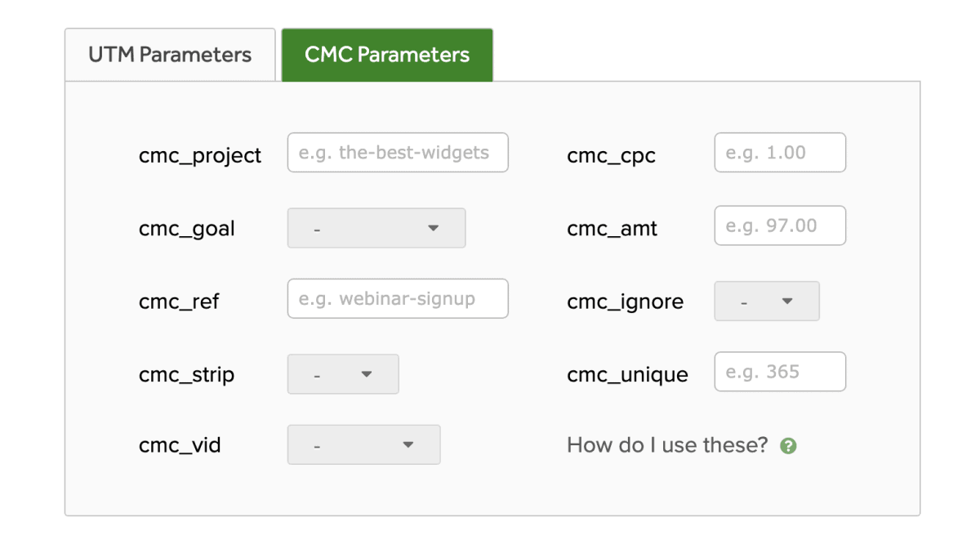
Task: Click the cmc_unique label
Action: (627, 375)
